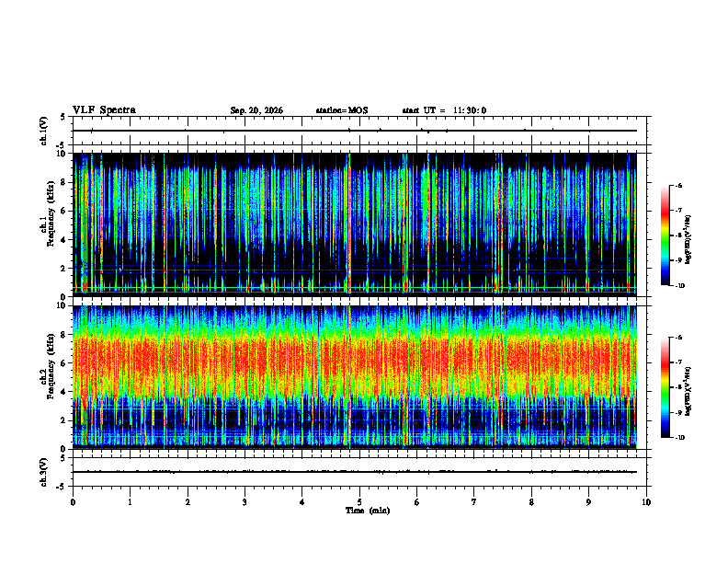Click the 2 minute tick on time axis
The image size is (728, 563).
[x=188, y=502]
